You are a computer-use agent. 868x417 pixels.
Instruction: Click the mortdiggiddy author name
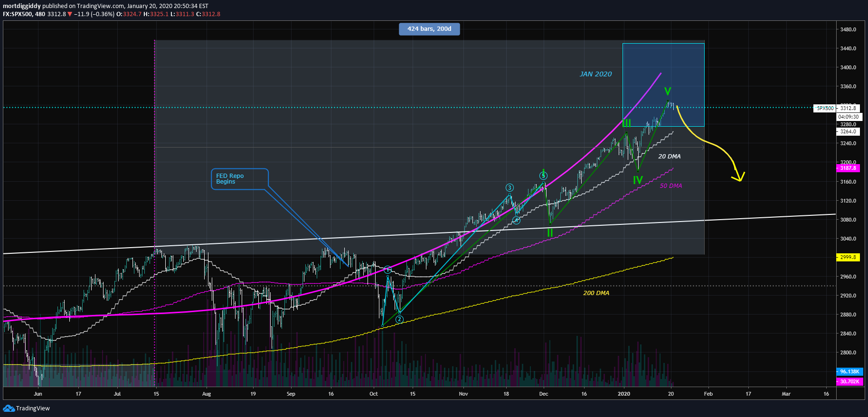pyautogui.click(x=22, y=6)
